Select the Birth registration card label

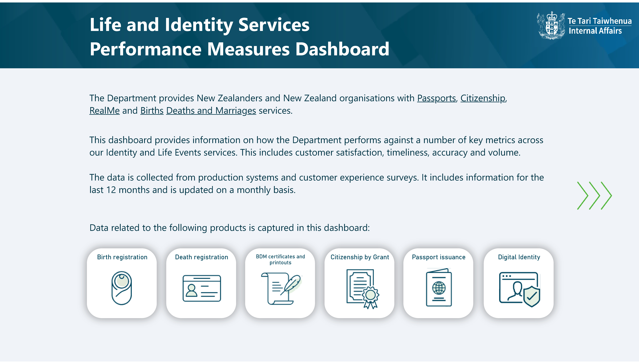click(x=122, y=257)
